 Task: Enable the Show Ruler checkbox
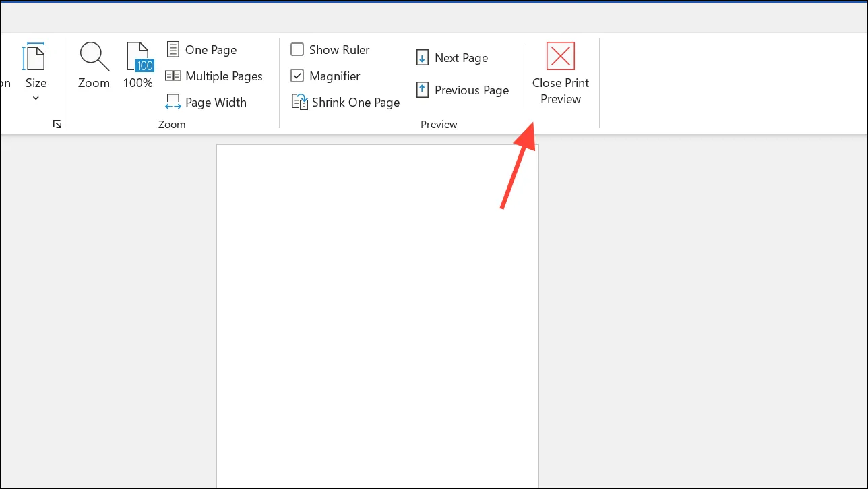click(297, 50)
